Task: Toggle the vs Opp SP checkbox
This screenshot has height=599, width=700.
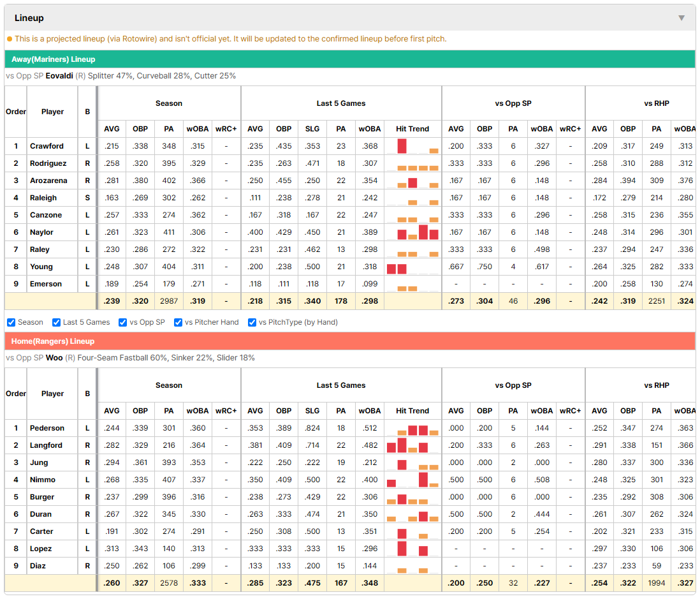Action: point(123,323)
